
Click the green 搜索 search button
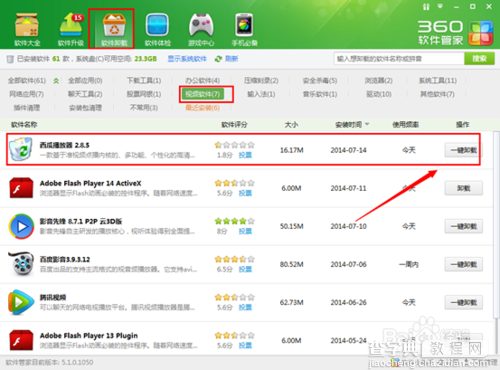coord(479,59)
